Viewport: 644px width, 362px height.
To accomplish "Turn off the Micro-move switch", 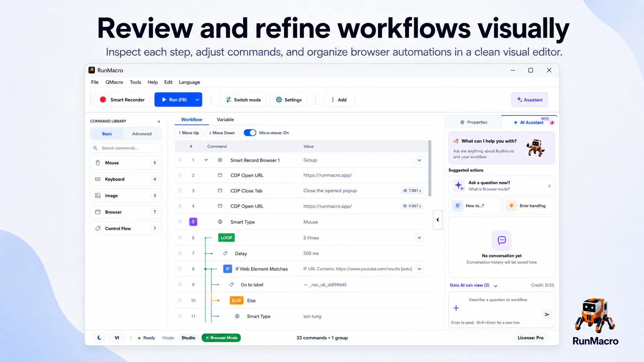I will (x=250, y=133).
